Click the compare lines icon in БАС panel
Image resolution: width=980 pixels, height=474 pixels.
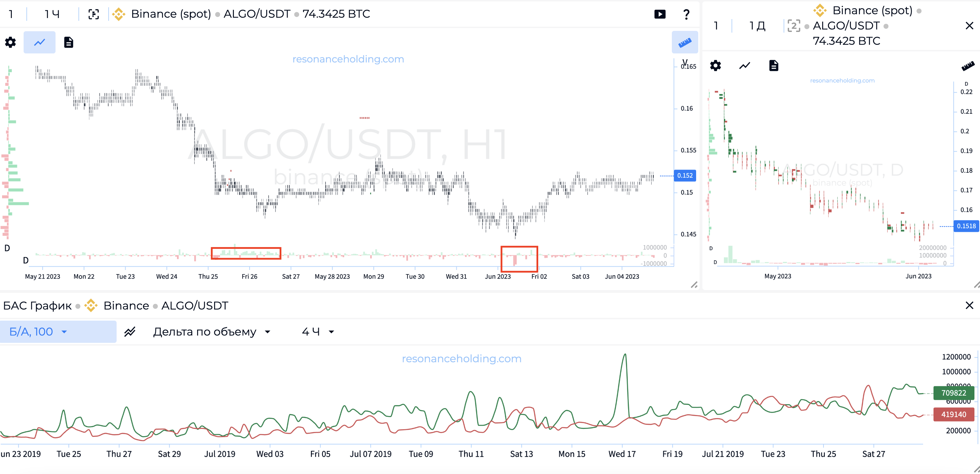[130, 332]
